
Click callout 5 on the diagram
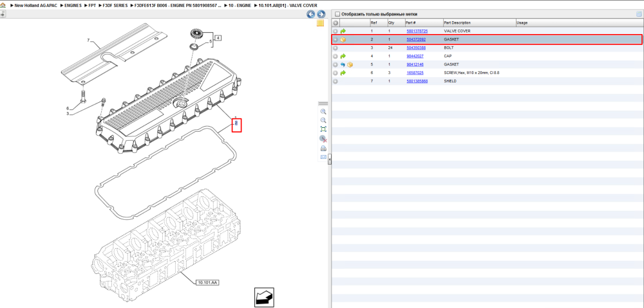point(211,41)
